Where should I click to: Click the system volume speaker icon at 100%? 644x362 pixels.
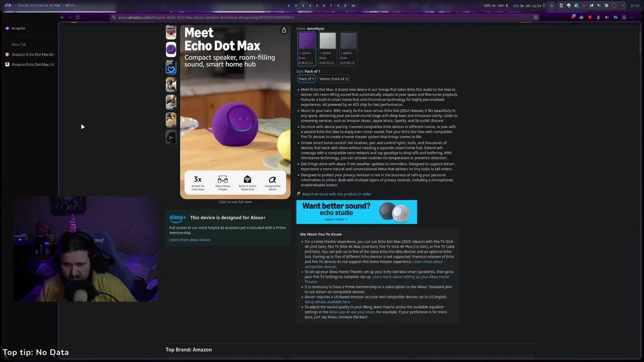[x=494, y=6]
